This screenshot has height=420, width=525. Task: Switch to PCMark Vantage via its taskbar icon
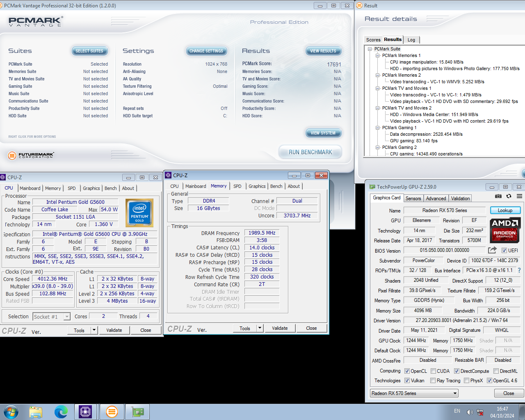pos(112,412)
